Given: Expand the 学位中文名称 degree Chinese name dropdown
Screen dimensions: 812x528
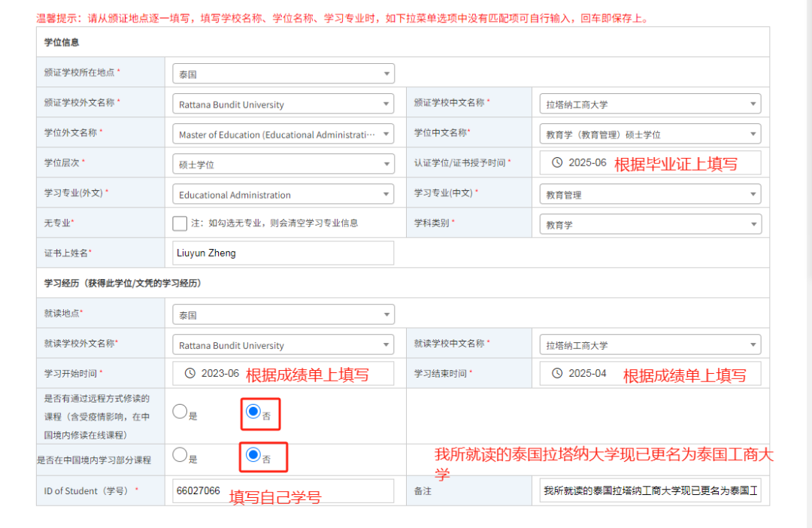Looking at the screenshot, I should click(x=650, y=134).
